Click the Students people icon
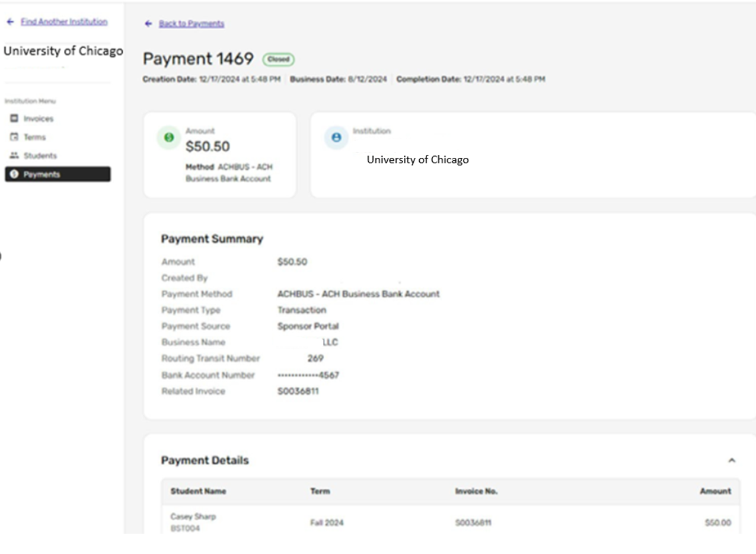Screen dimensions: 756x554 pyautogui.click(x=14, y=155)
